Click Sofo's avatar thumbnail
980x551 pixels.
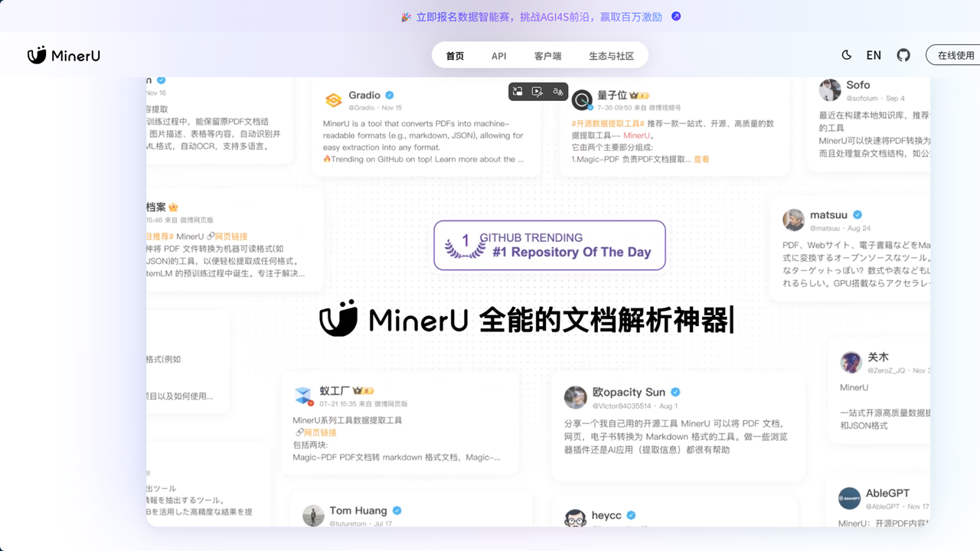point(830,90)
